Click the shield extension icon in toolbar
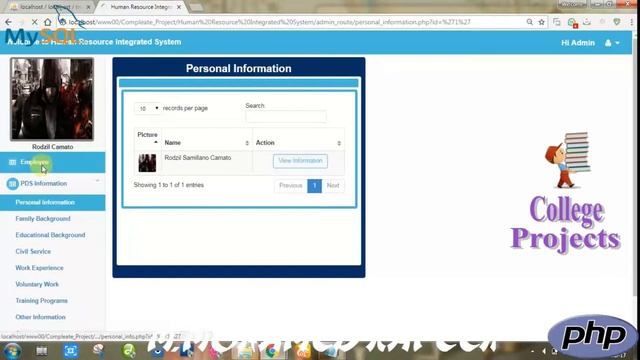 (617, 22)
